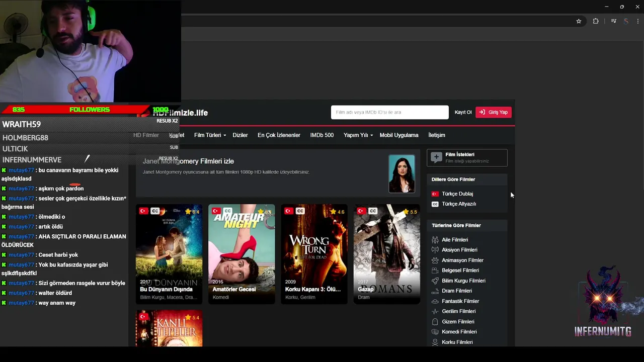Click the 4.6 star rating on Korku Kapanı 3
This screenshot has width=644, height=362.
tap(338, 212)
